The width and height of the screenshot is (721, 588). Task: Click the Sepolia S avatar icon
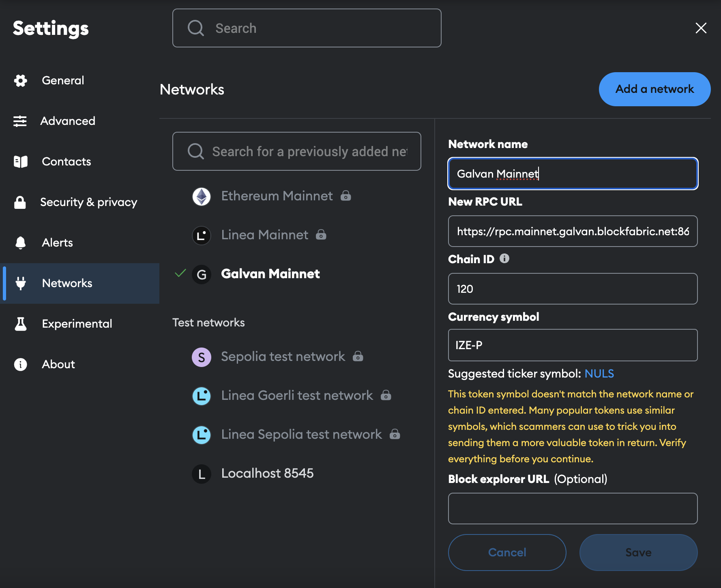[202, 357]
